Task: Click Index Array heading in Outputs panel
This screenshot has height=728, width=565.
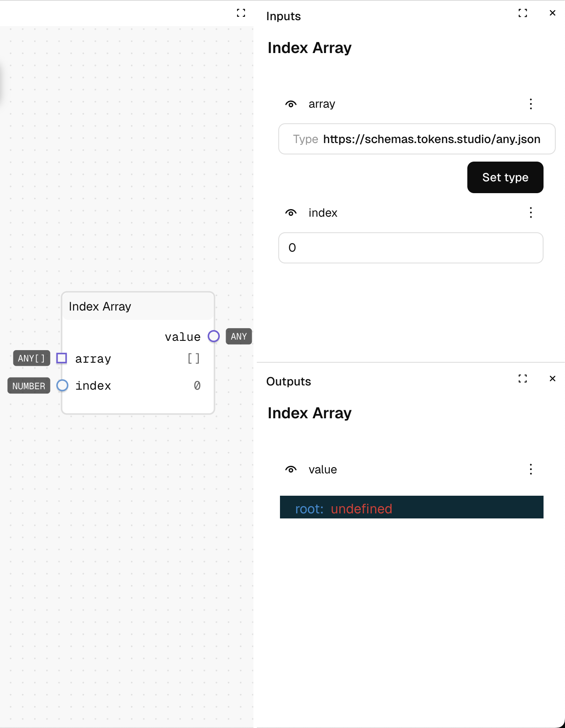Action: [309, 413]
